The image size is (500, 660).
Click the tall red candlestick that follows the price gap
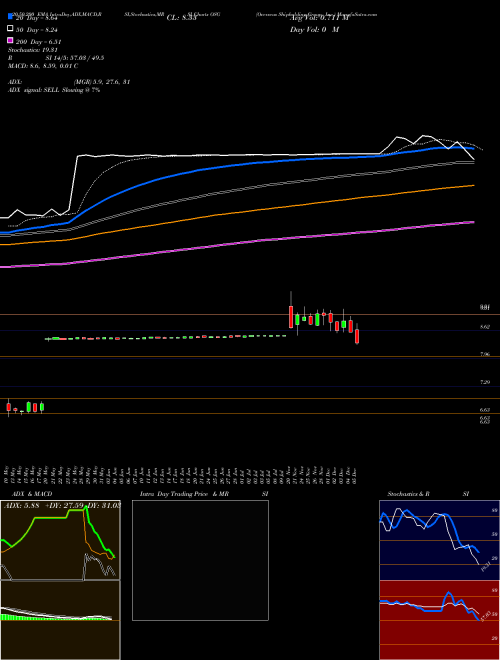291,317
